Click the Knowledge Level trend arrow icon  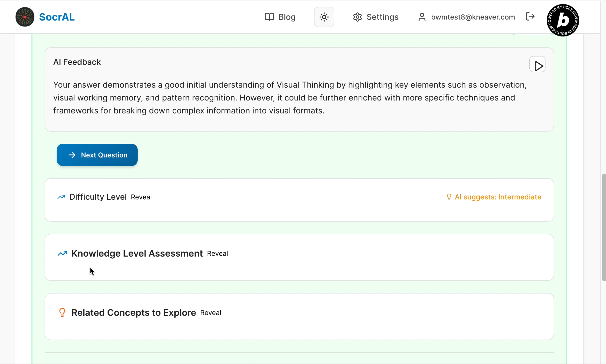pyautogui.click(x=62, y=253)
